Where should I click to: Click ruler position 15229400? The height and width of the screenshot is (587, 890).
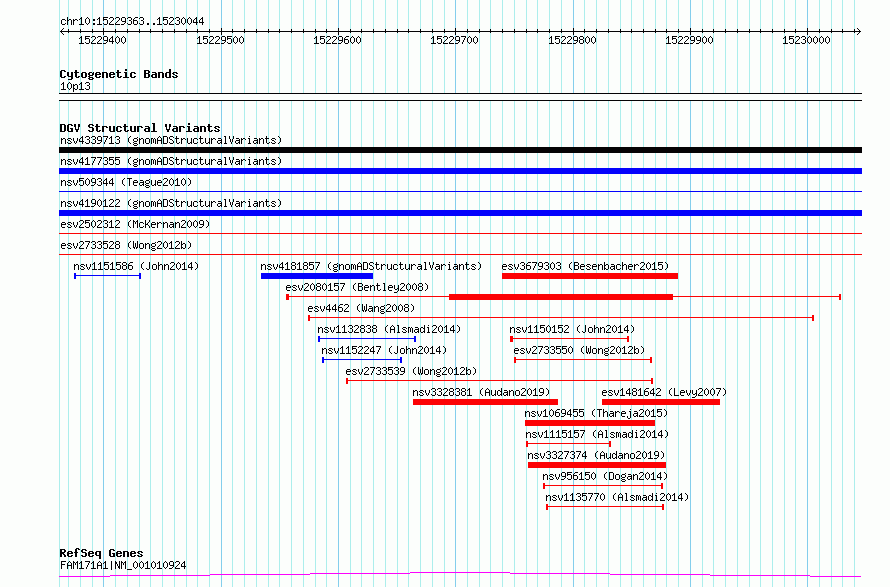[102, 40]
